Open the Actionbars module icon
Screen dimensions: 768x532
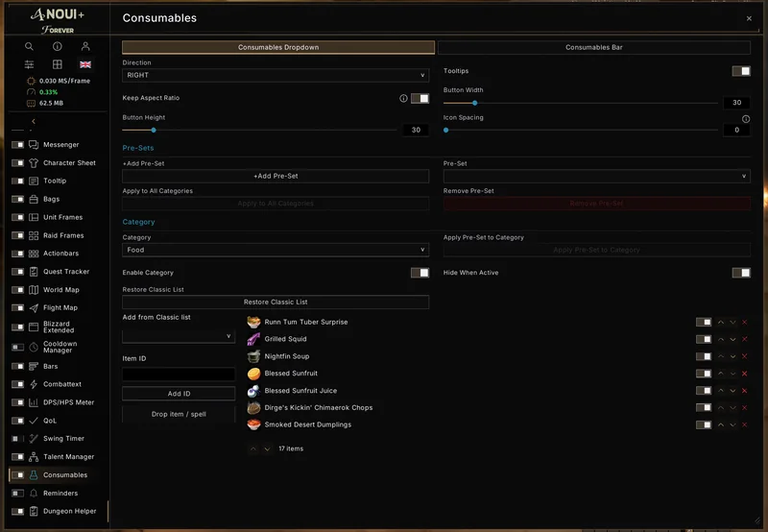pos(34,254)
